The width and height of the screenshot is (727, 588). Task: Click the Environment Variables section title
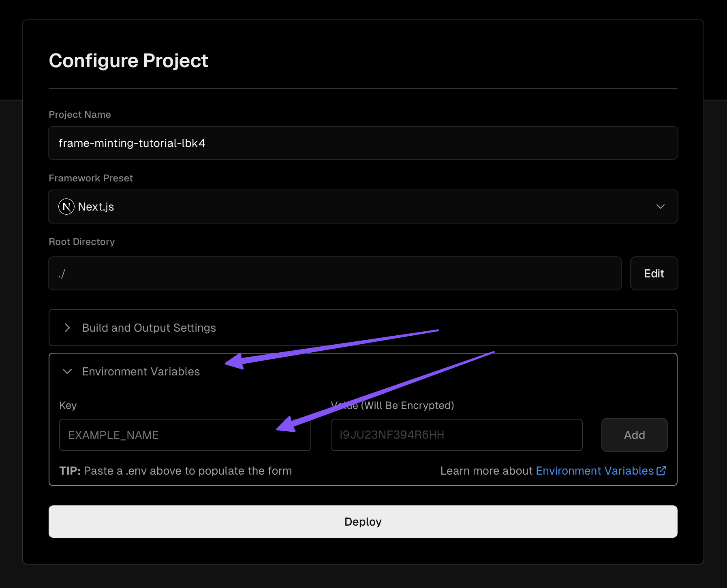tap(141, 371)
